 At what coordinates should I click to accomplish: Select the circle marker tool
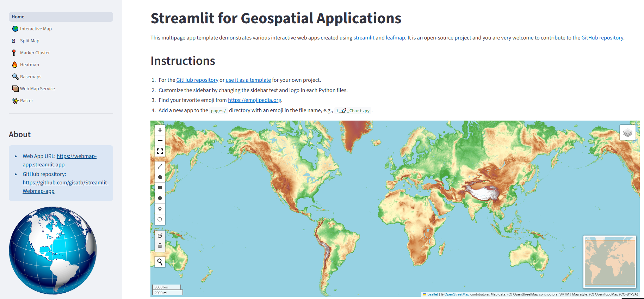tap(160, 219)
